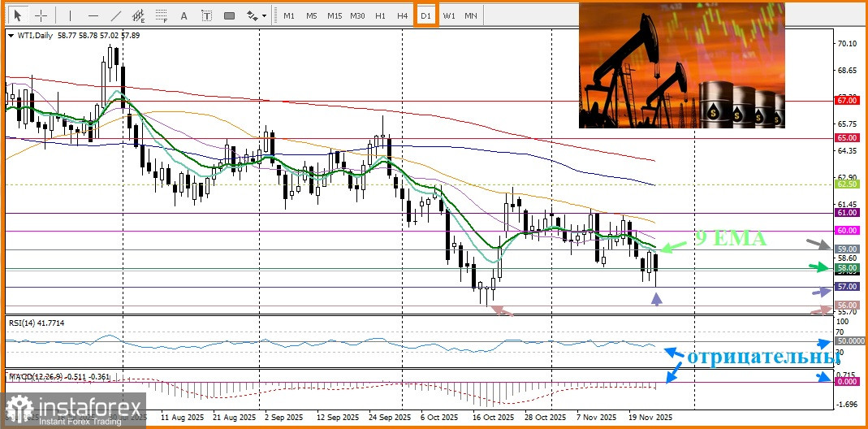The height and width of the screenshot is (429, 868).
Task: Select the cursor arrow tool
Action: 19,15
